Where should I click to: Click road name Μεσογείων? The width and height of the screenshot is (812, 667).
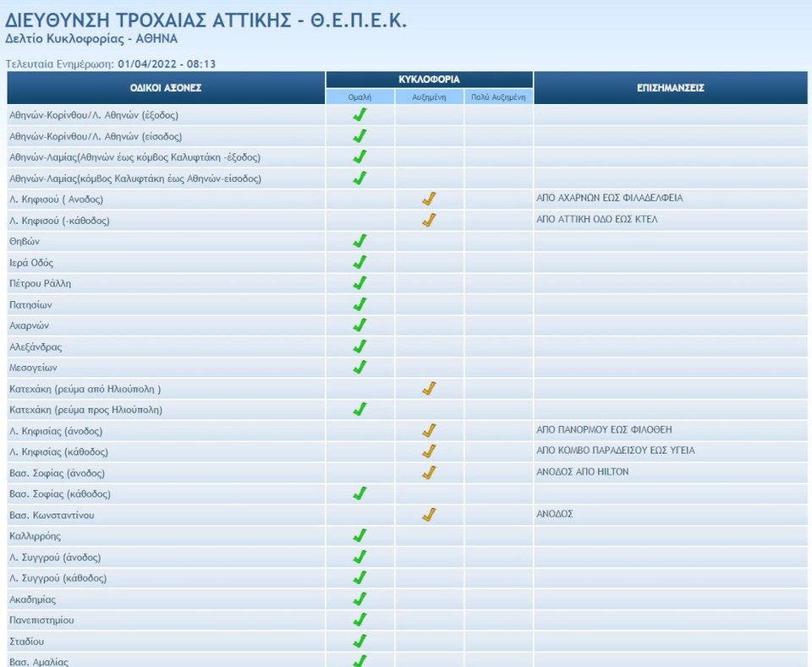pyautogui.click(x=33, y=368)
